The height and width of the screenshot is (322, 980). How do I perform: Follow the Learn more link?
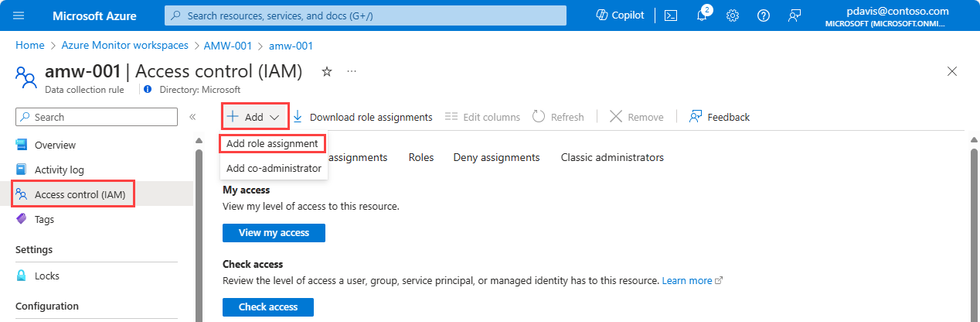coord(687,280)
